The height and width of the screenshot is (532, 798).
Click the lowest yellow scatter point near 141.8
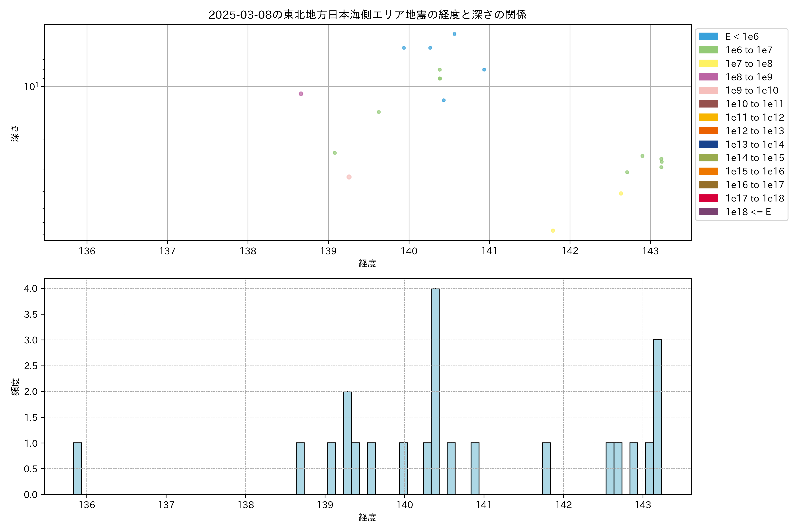553,231
